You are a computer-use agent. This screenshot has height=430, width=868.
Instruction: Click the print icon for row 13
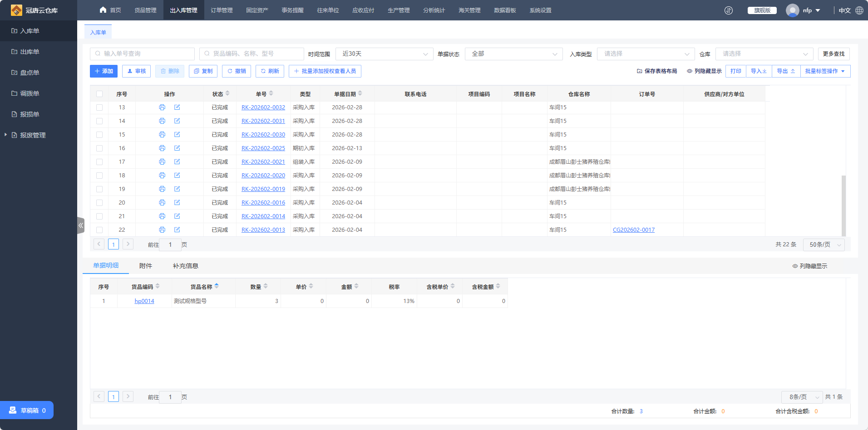[x=162, y=107]
